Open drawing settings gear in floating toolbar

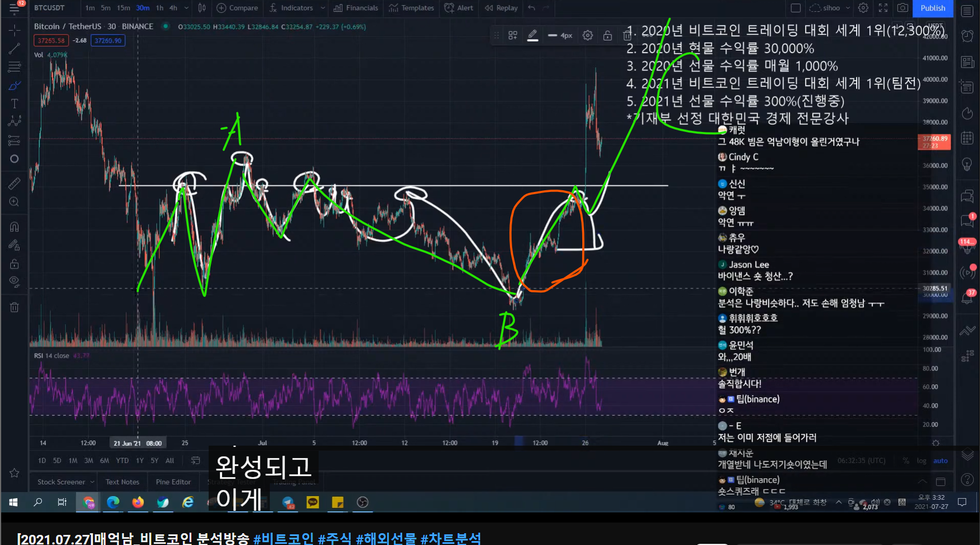coord(587,35)
